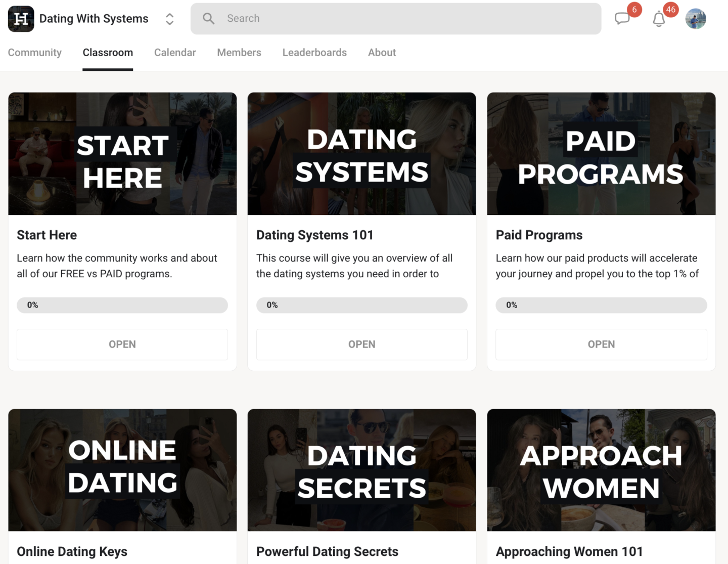Click the Dating With Systems group logo

click(21, 19)
